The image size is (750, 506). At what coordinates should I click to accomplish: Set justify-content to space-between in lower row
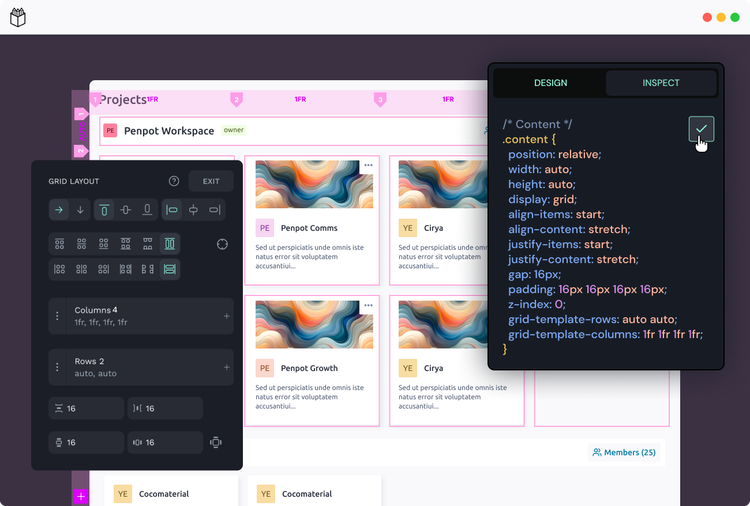(125, 269)
